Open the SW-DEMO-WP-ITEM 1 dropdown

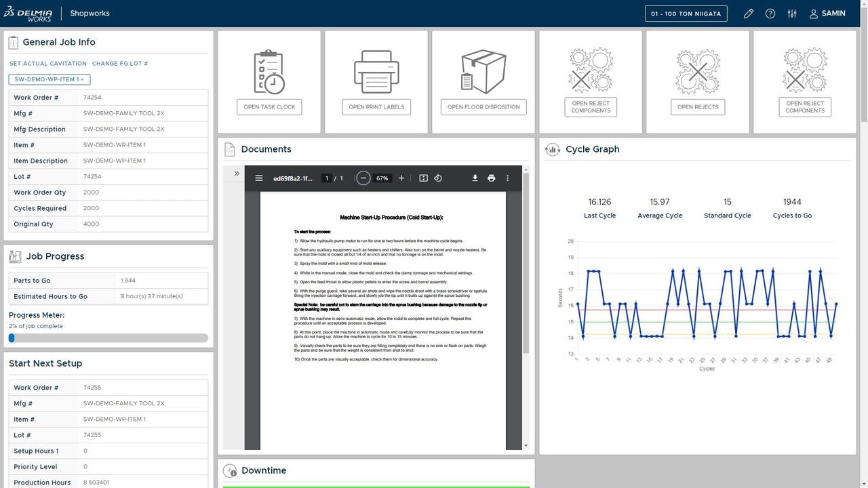49,79
